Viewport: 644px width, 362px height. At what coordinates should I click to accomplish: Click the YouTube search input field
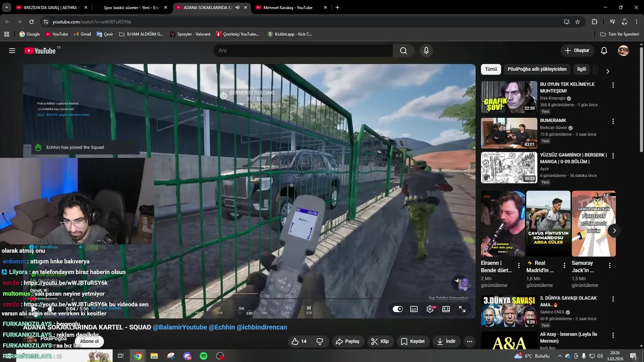pyautogui.click(x=303, y=51)
